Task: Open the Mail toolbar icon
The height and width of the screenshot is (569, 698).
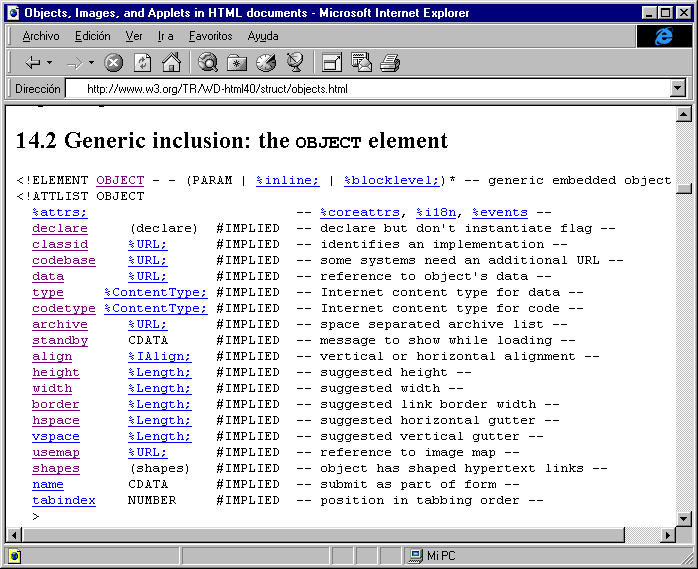Action: pyautogui.click(x=361, y=62)
